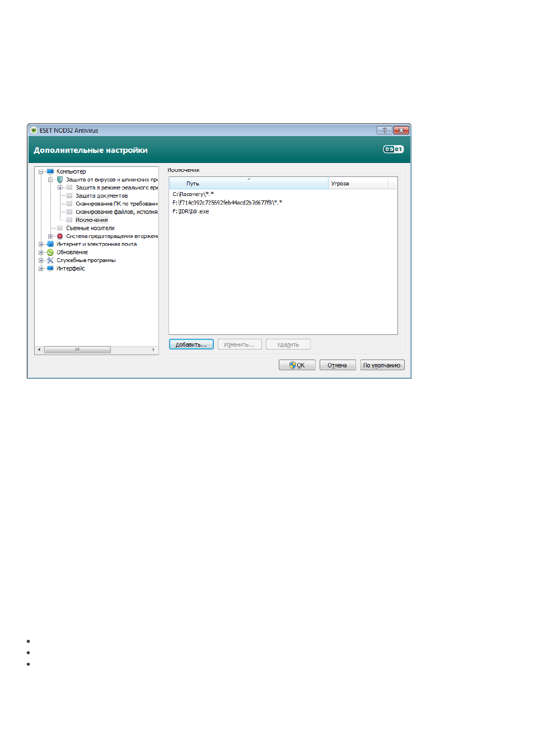Select Защита документов in the tree
This screenshot has width=534, height=756.
[x=102, y=196]
